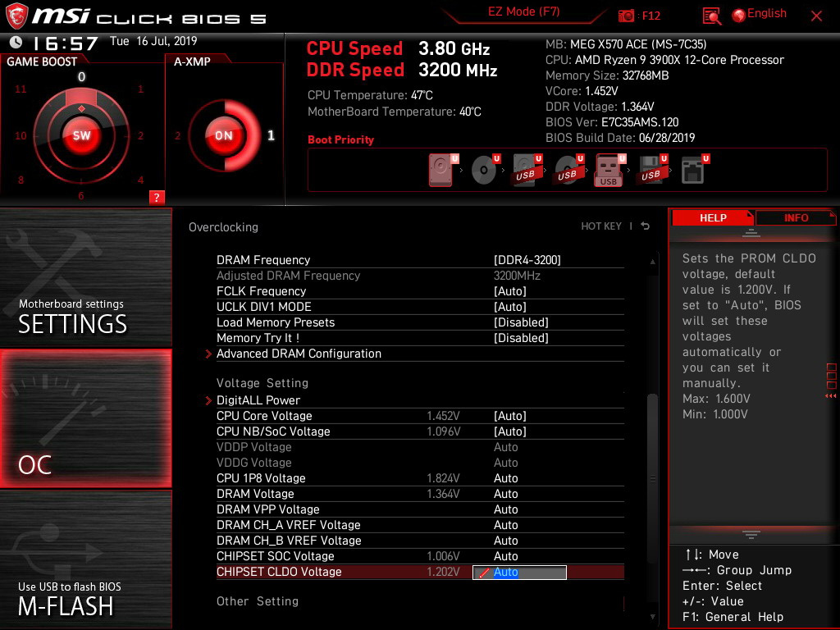Open the M-FLASH BIOS flash section
Screen dimensions: 840x630
[85, 559]
